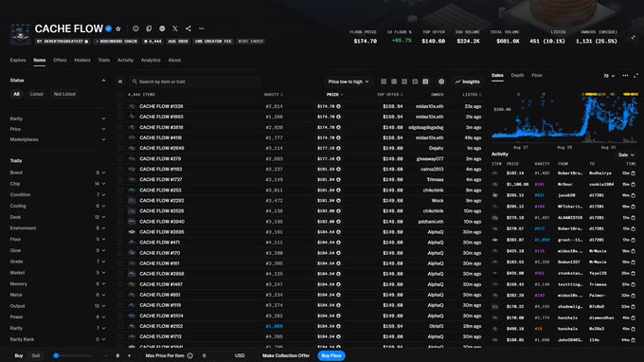Collapse the filter sidebar with double chevron
644x362 pixels.
click(x=120, y=81)
